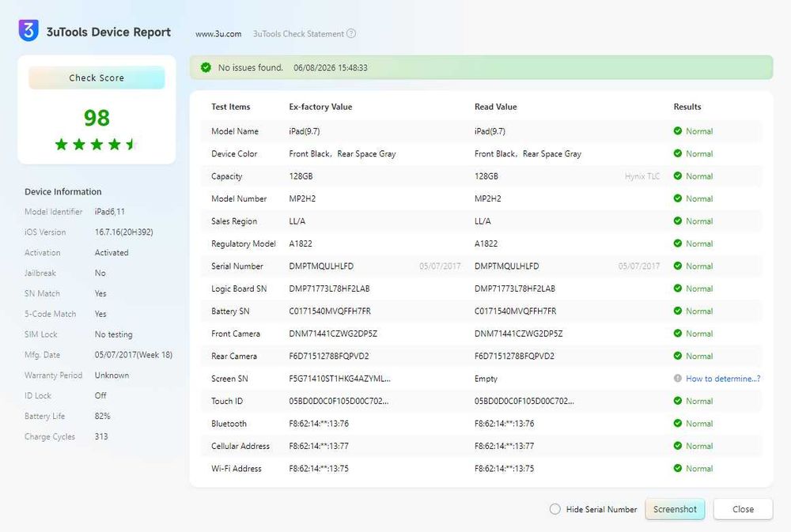Click the Model Number Normal check icon
Image resolution: width=791 pixels, height=532 pixels.
pos(678,198)
